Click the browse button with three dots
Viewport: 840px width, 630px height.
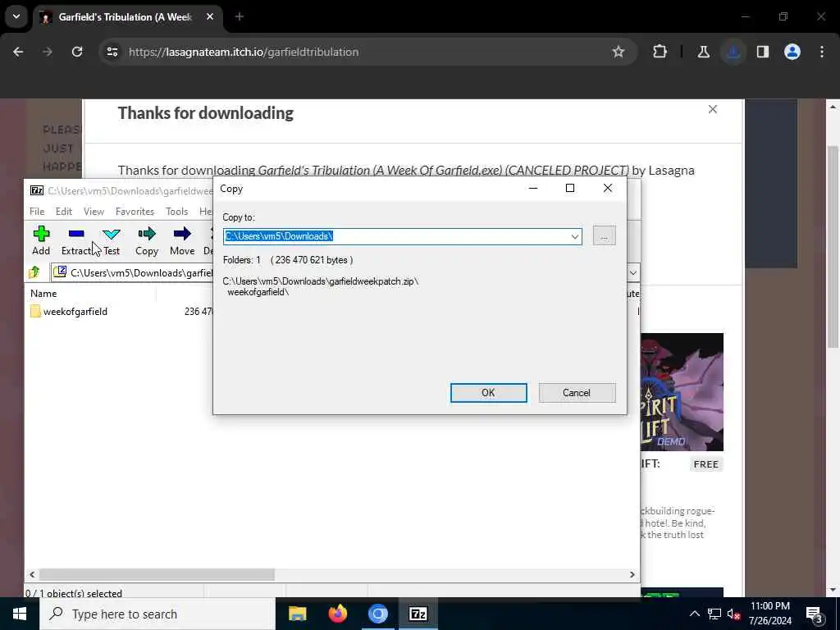pos(605,235)
